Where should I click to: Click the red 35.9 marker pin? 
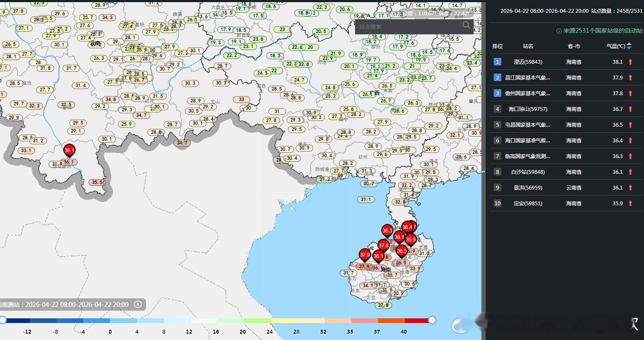pos(411,240)
